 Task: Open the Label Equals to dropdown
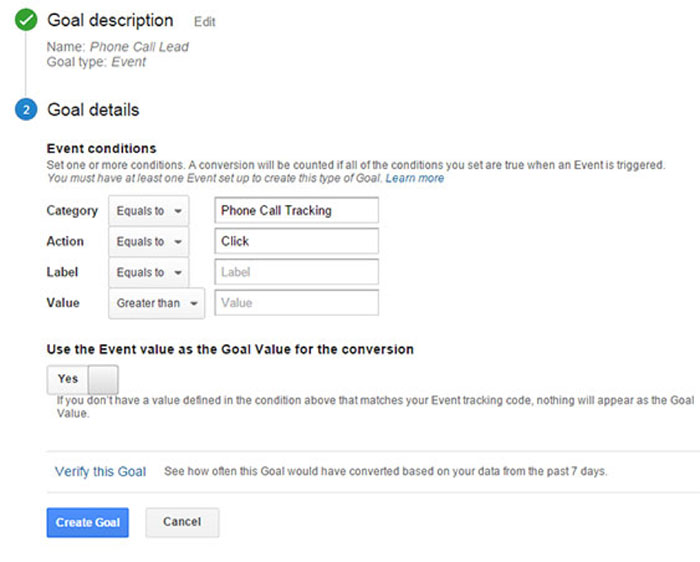pyautogui.click(x=149, y=272)
